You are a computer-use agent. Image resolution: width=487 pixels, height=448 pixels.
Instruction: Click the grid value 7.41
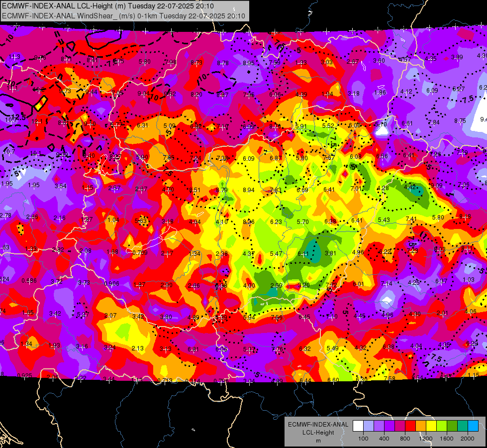(x=411, y=219)
